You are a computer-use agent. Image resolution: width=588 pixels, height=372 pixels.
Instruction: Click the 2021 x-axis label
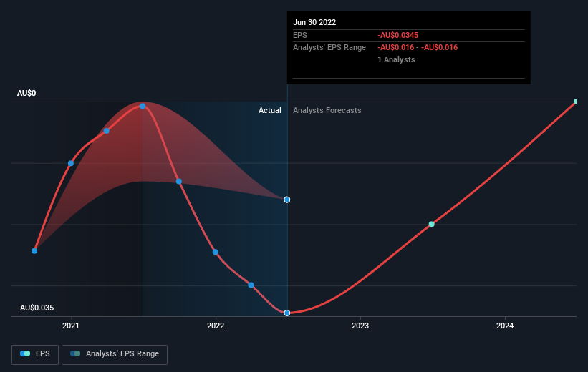point(70,326)
